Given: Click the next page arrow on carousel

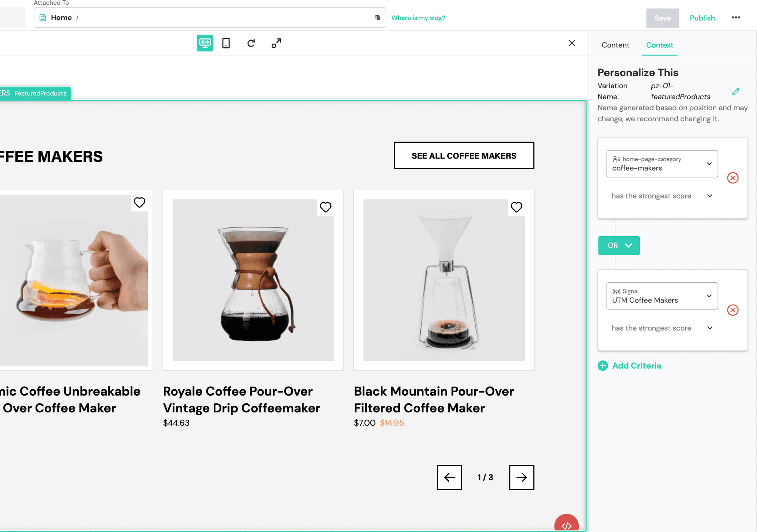Looking at the screenshot, I should 521,477.
